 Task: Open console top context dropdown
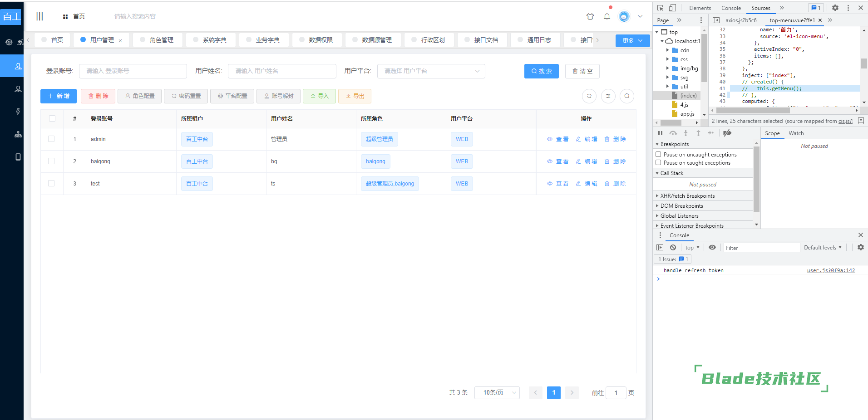(x=692, y=248)
